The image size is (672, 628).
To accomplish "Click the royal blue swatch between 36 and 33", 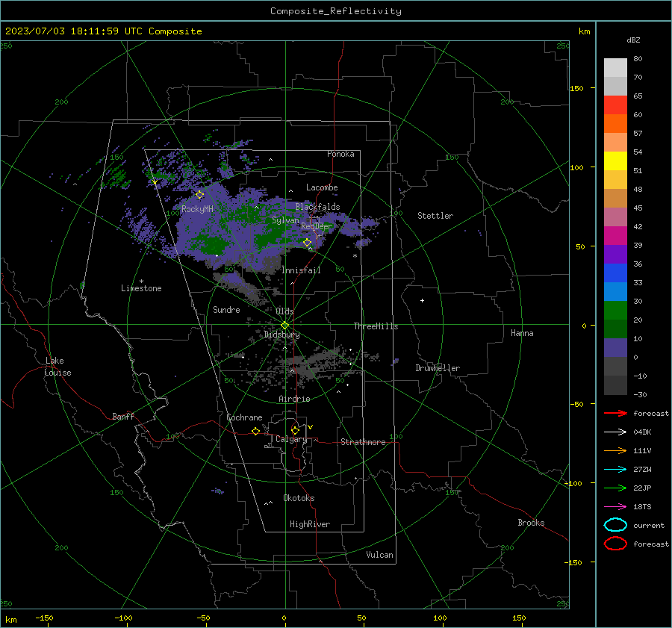I will click(615, 273).
